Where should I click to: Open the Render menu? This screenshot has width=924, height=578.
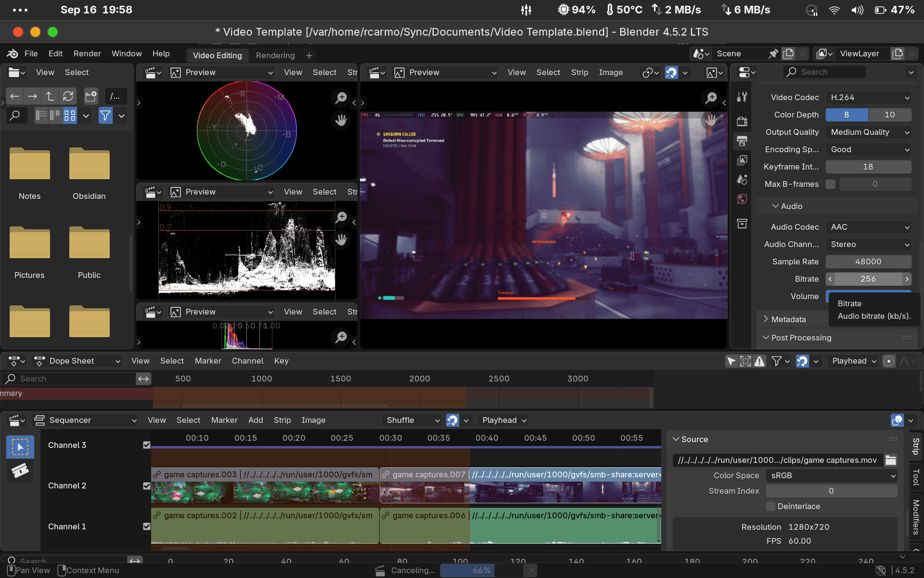point(87,53)
